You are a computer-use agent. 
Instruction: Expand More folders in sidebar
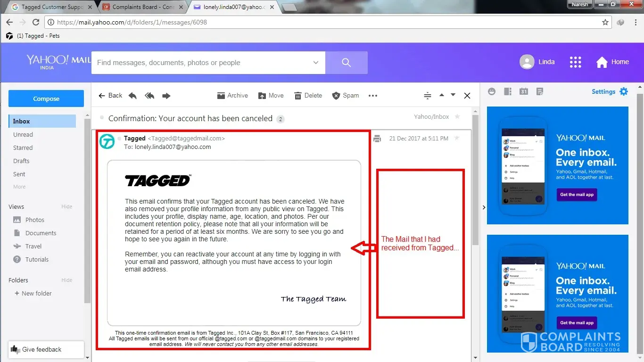[x=19, y=187]
